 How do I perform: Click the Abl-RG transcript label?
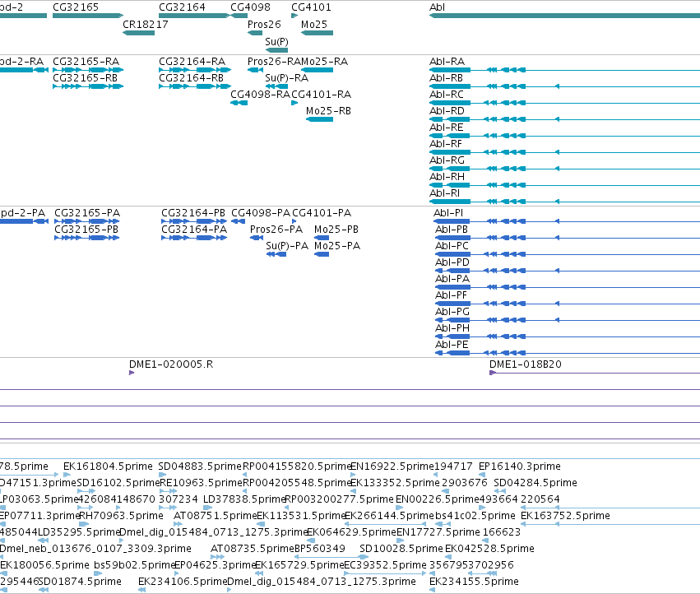coord(447,160)
